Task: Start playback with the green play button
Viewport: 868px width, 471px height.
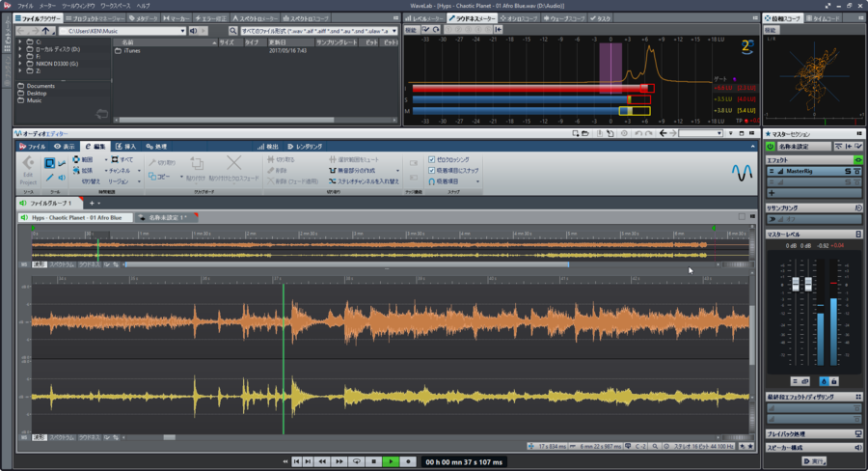Action: tap(391, 461)
